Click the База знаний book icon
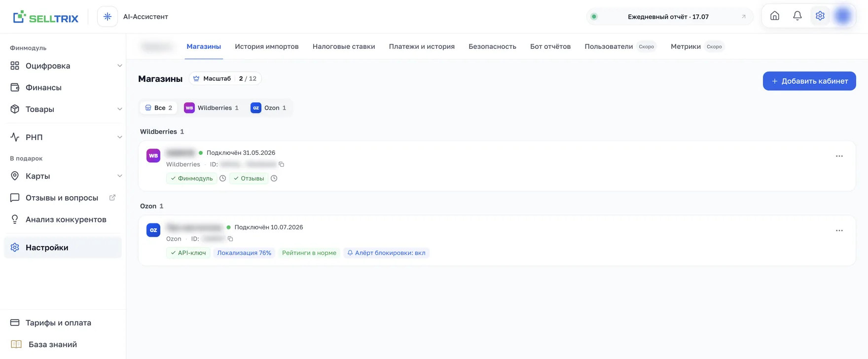868x359 pixels. [x=16, y=344]
